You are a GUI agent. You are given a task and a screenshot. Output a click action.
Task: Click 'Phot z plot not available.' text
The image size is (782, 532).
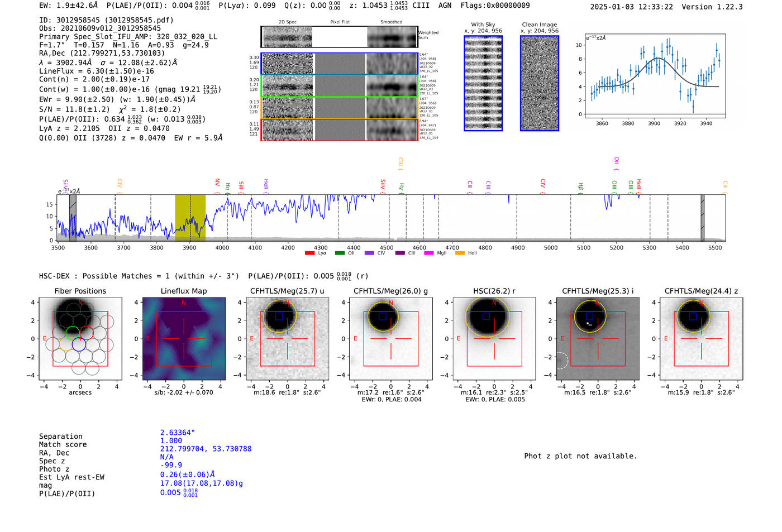coord(580,456)
